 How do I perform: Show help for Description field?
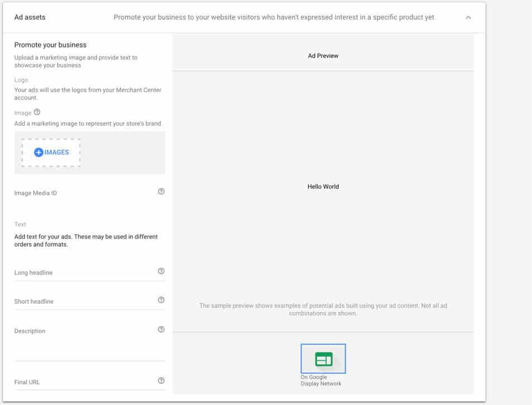point(161,329)
